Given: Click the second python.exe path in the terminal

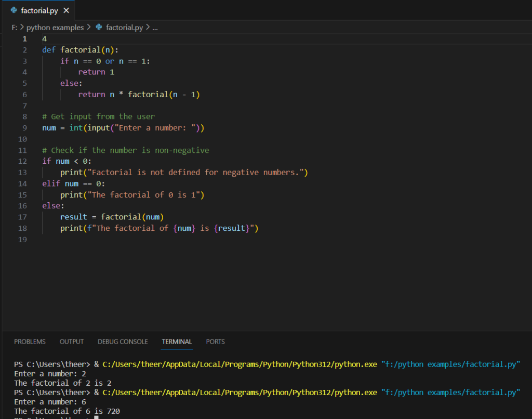Looking at the screenshot, I should tap(240, 392).
